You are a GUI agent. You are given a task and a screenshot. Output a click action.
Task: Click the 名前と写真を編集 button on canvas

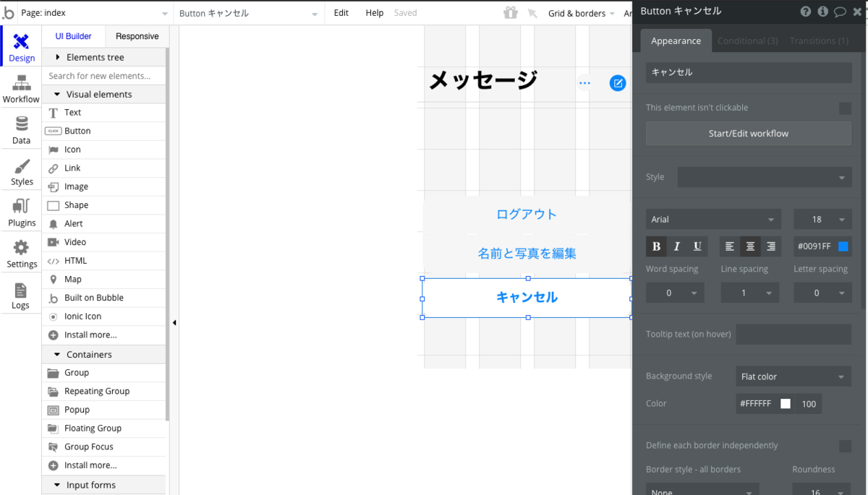coord(527,254)
